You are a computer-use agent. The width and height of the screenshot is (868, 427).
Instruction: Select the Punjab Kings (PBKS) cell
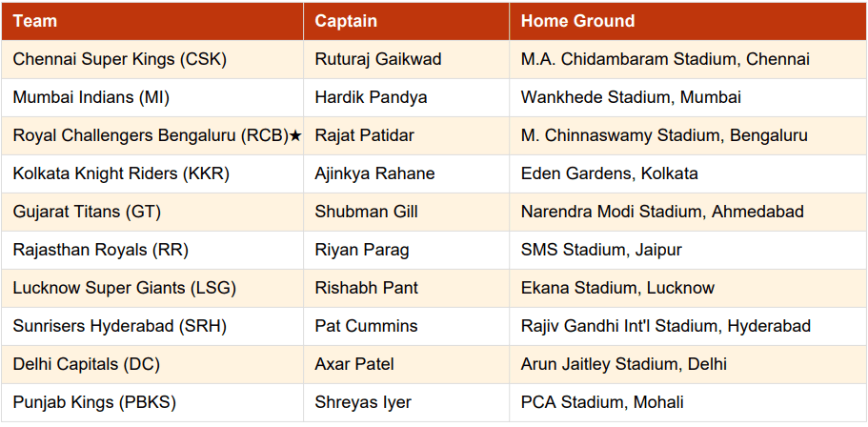click(x=94, y=402)
